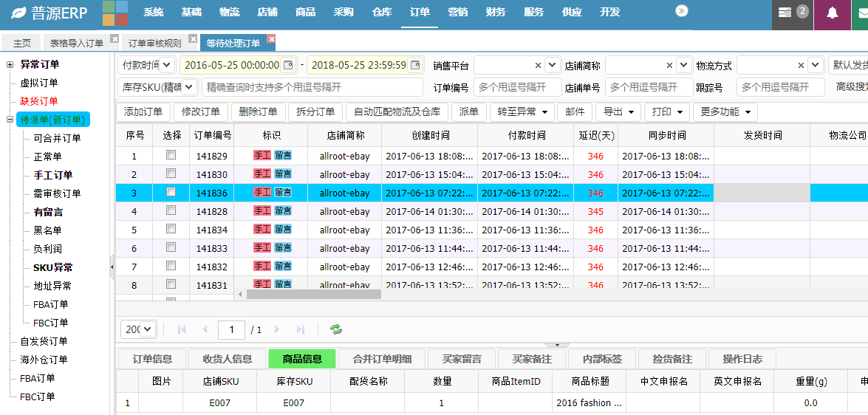
Task: Switch to the 操作日志 tab
Action: [742, 359]
